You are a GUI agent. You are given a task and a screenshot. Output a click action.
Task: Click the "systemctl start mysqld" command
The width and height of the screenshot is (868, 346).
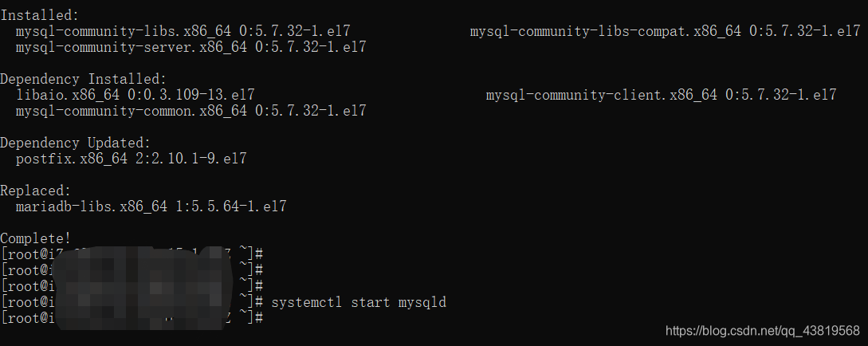click(x=359, y=302)
